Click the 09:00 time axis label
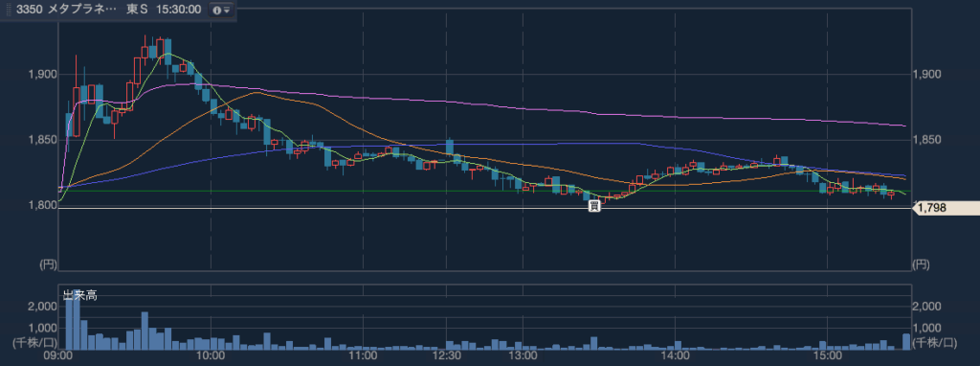980x366 pixels. click(58, 356)
